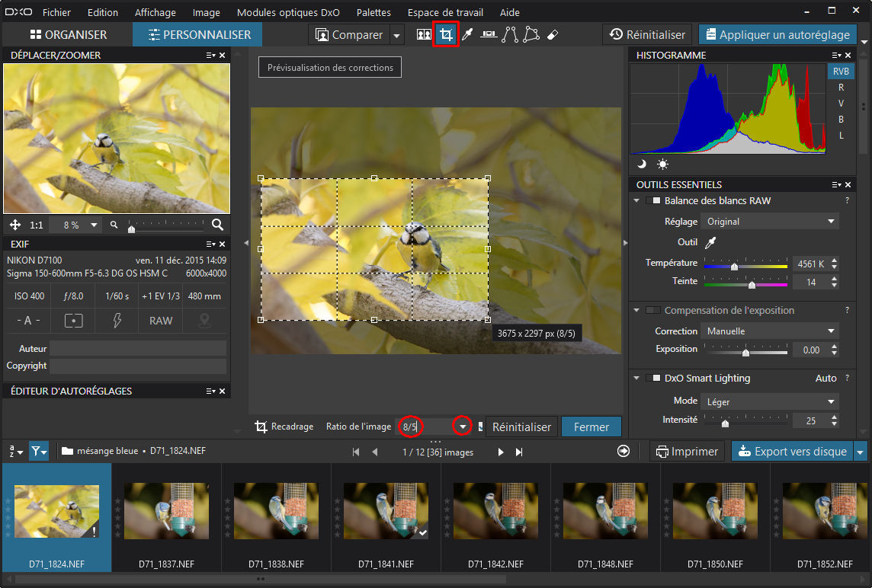Open the Réglage Original dropdown

coord(770,221)
